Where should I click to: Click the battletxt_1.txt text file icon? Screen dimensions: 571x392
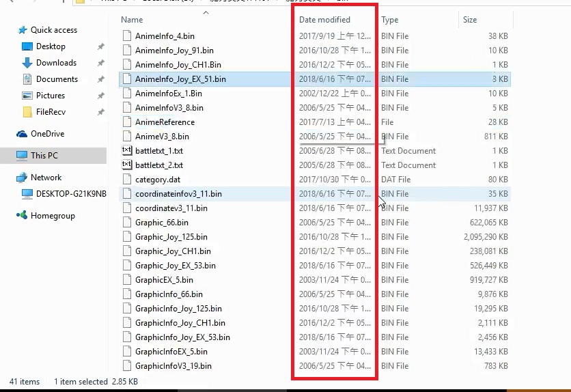coord(126,151)
